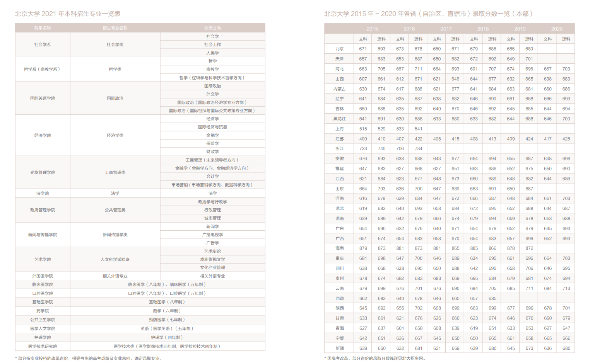Viewport: 595px width, 364px height.
Task: Click the 工商管理类 major cell
Action: 115,172
